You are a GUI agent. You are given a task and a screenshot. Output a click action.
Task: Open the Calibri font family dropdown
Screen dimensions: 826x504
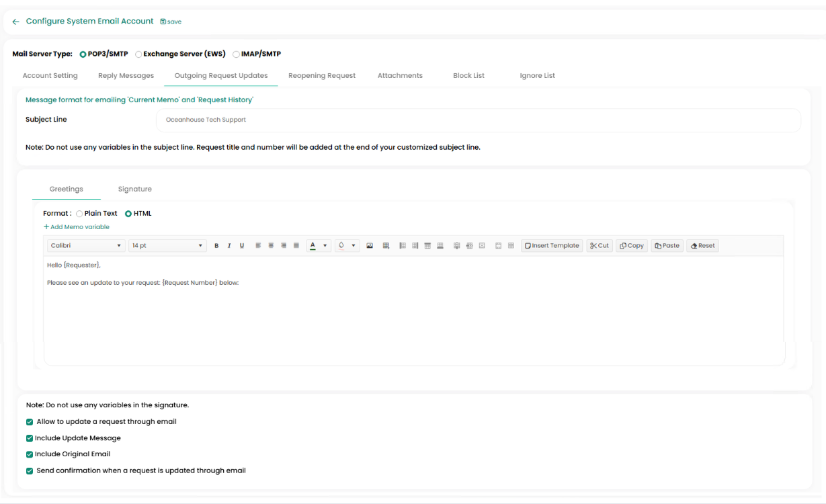pos(86,246)
